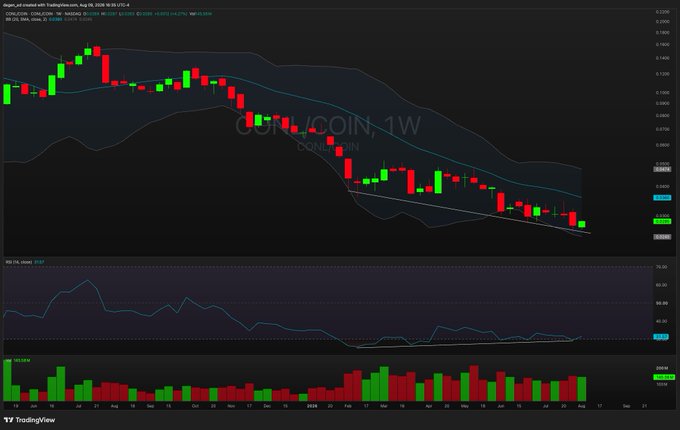Click the 50.00 RSI axis label
The width and height of the screenshot is (680, 430).
point(661,303)
